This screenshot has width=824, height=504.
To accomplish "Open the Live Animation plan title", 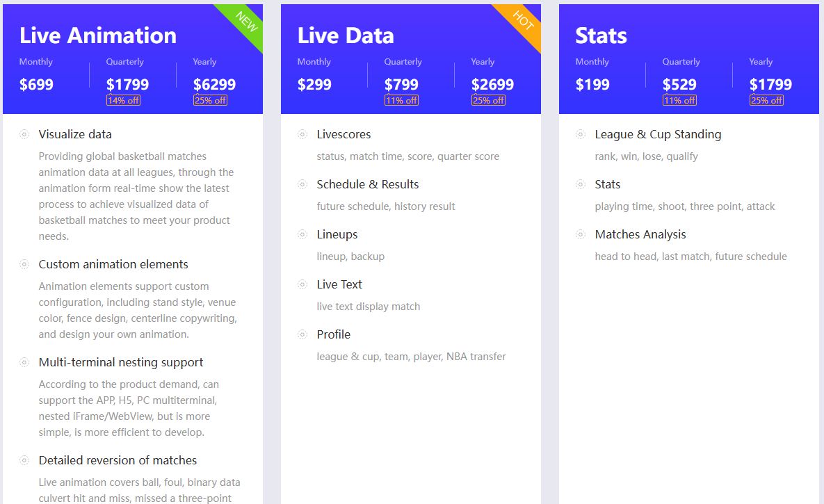I will coord(98,35).
